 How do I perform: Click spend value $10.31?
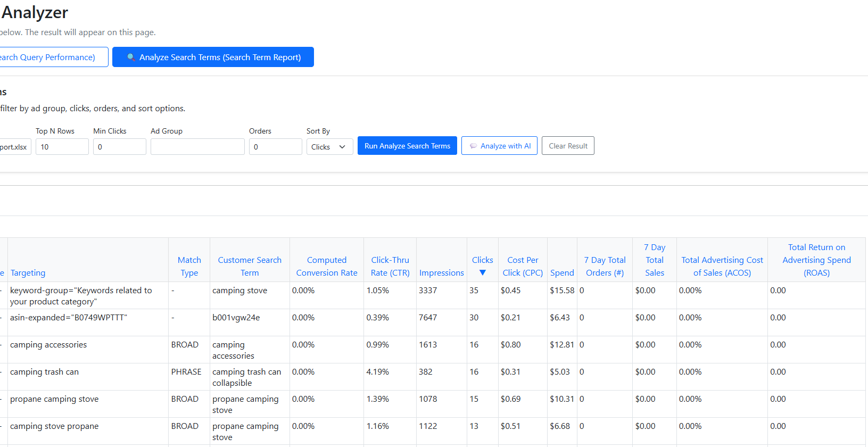point(562,399)
